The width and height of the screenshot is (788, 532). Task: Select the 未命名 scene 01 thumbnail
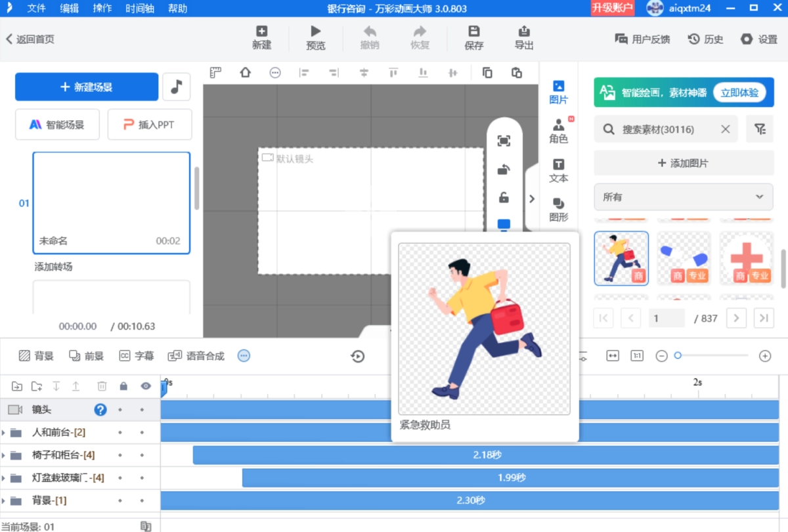111,202
